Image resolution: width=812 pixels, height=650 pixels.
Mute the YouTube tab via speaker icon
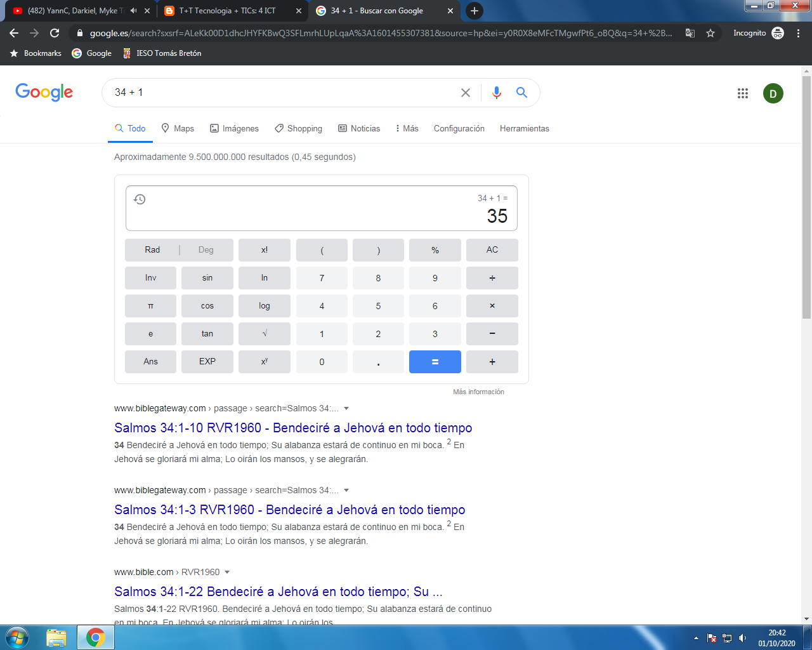(x=133, y=11)
